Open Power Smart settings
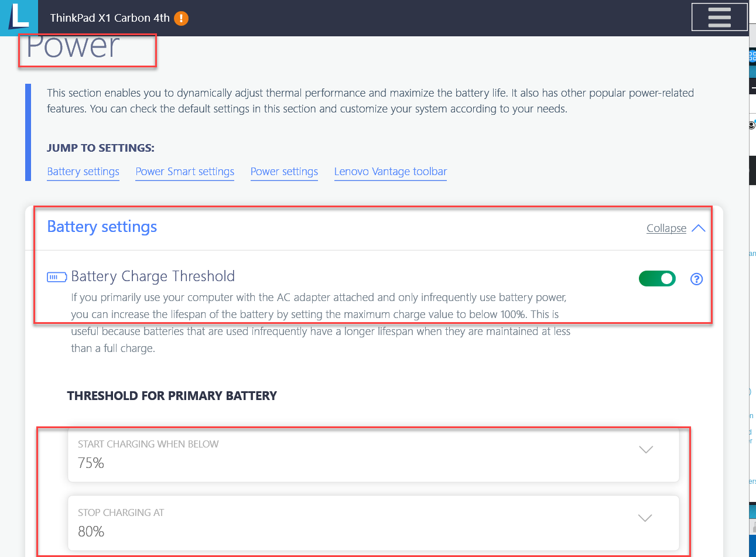The width and height of the screenshot is (756, 557). 184,171
